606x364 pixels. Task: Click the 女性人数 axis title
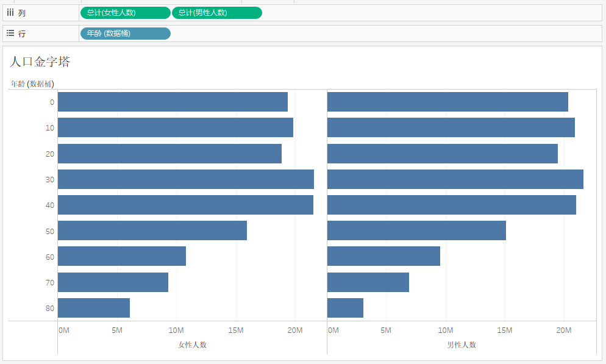tap(192, 344)
